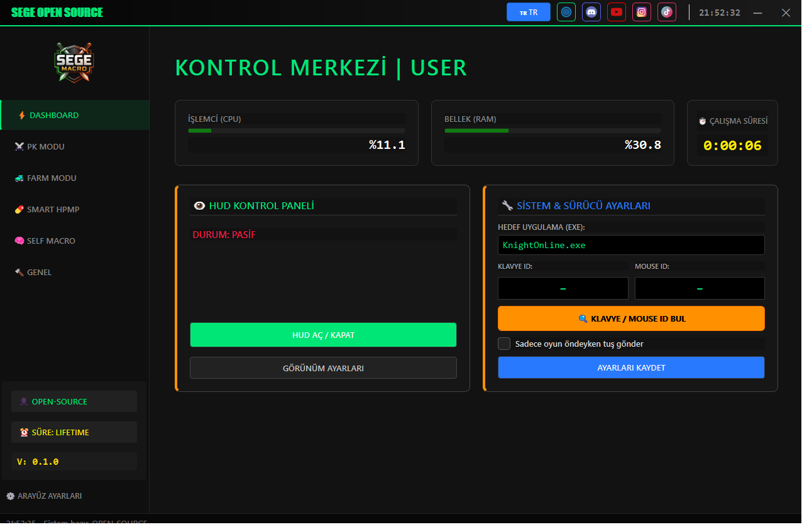
Task: Click the SÜRE: LIFETIME label
Action: 74,432
